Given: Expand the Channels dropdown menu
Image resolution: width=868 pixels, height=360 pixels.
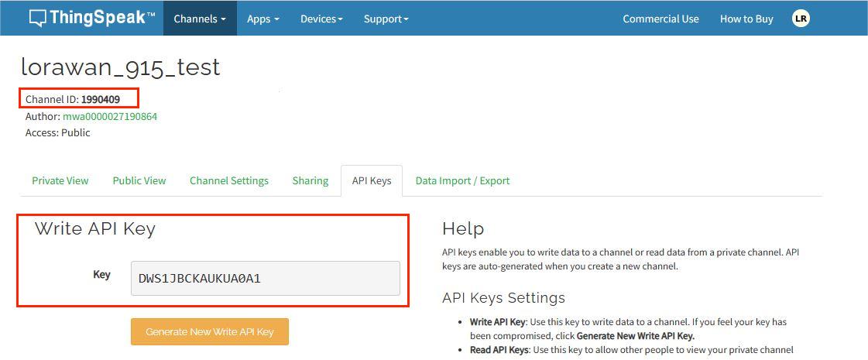Looking at the screenshot, I should [200, 19].
